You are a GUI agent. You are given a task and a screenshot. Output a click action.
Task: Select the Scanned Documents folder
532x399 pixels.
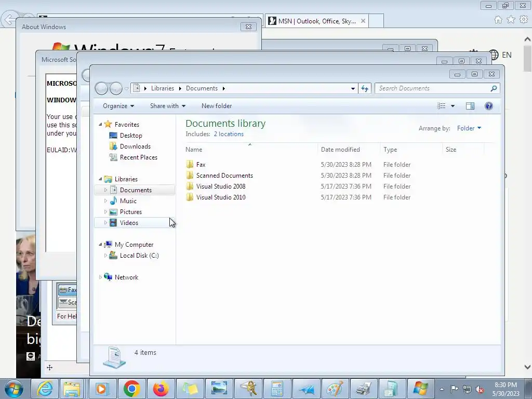click(x=219, y=176)
